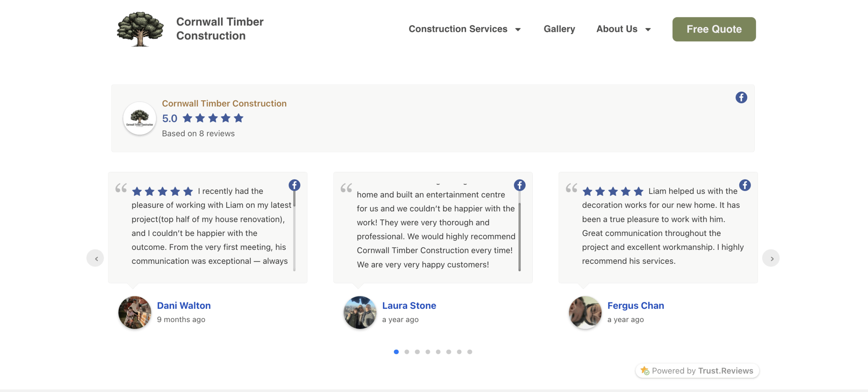Click Facebook icon on Laura Stone's review
Screen dimensions: 868x392
coord(519,185)
